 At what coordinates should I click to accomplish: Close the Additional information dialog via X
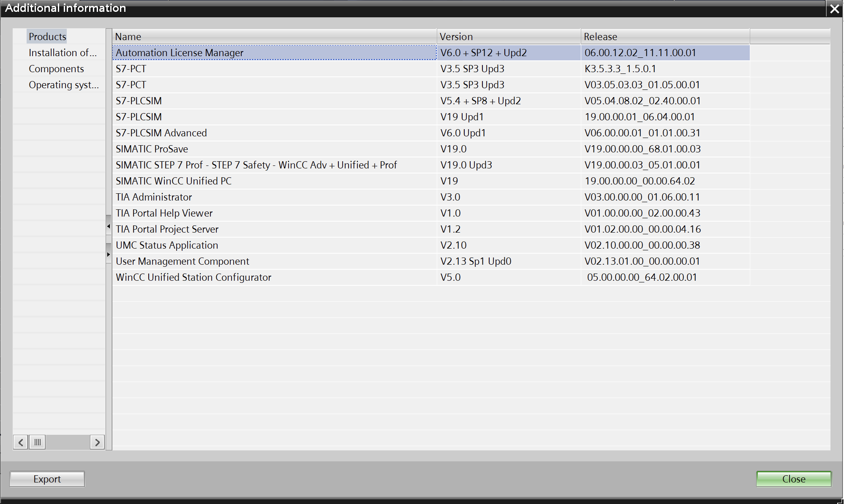(x=834, y=8)
